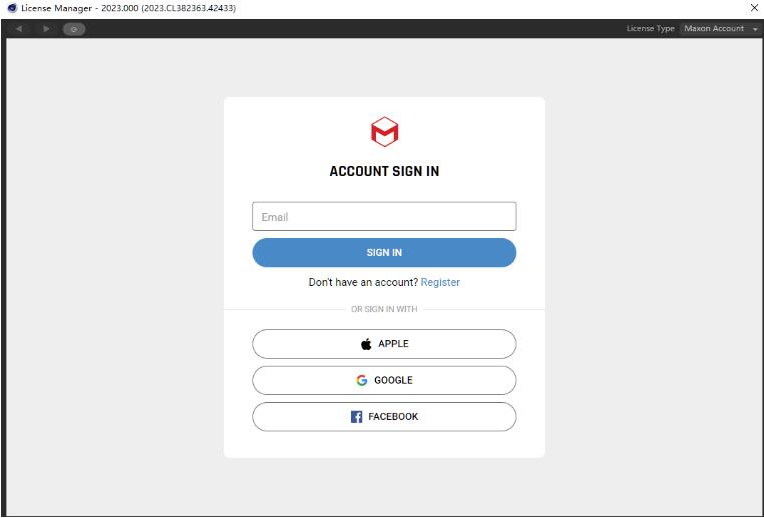
Task: Click the ACCOUNT SIGN IN heading
Action: [x=384, y=171]
